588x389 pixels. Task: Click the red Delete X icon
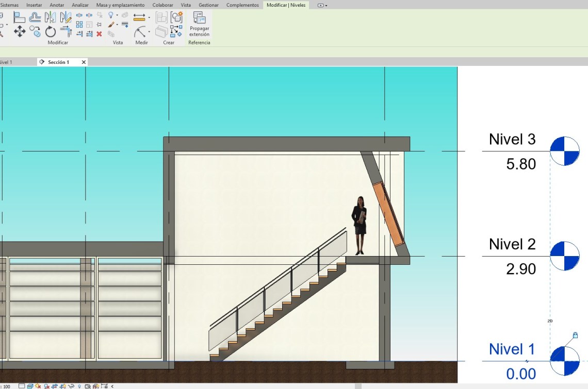click(99, 34)
